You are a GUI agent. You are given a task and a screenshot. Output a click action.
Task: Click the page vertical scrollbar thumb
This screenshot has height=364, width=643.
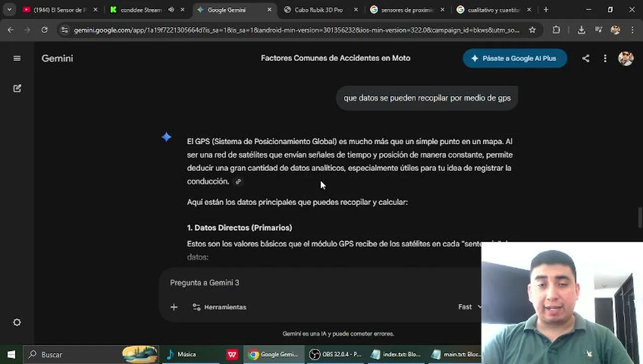point(640,217)
